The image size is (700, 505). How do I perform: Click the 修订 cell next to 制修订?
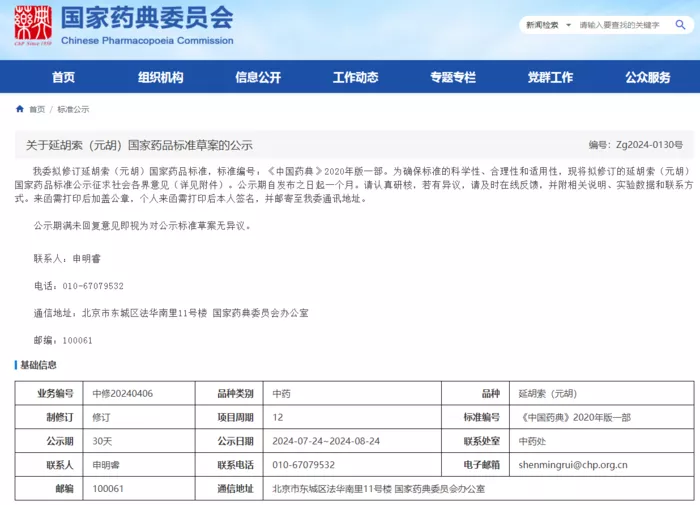point(139,417)
